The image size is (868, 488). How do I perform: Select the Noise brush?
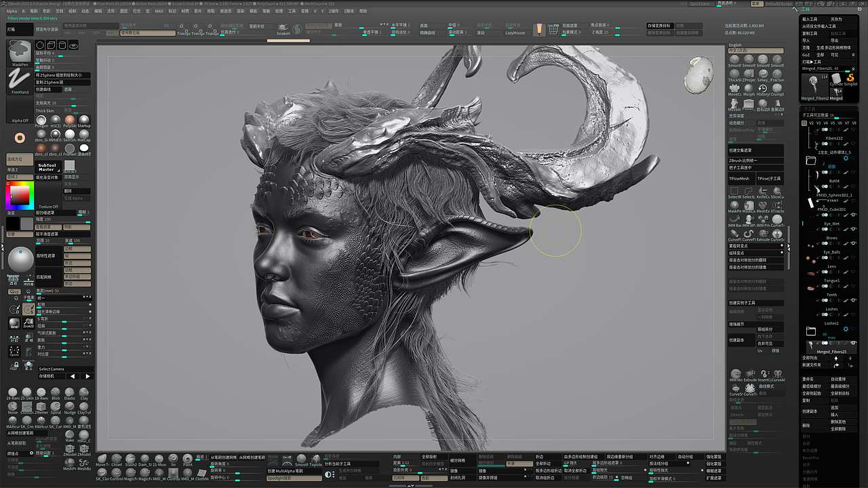(x=13, y=408)
